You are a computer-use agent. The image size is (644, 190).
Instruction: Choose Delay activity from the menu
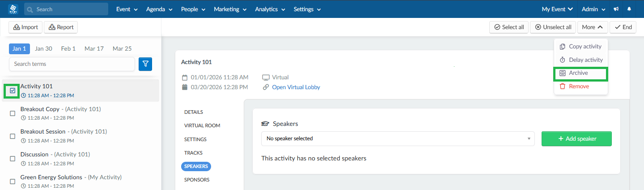tap(580, 60)
